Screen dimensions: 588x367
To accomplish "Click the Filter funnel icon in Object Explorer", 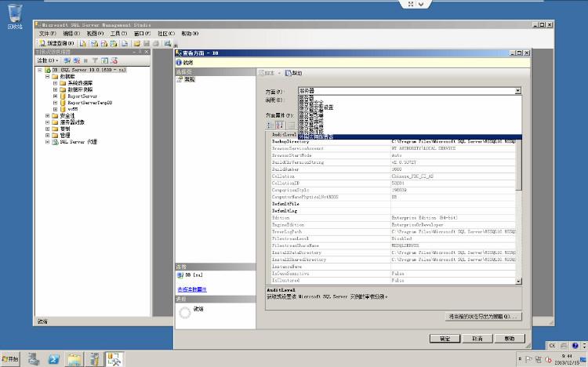I will [x=95, y=60].
